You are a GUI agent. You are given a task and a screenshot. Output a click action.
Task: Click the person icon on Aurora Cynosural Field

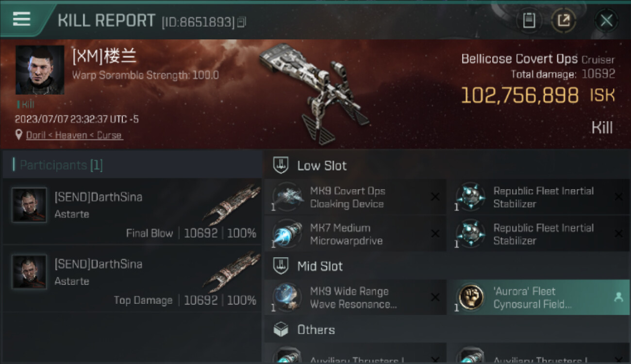pyautogui.click(x=618, y=298)
